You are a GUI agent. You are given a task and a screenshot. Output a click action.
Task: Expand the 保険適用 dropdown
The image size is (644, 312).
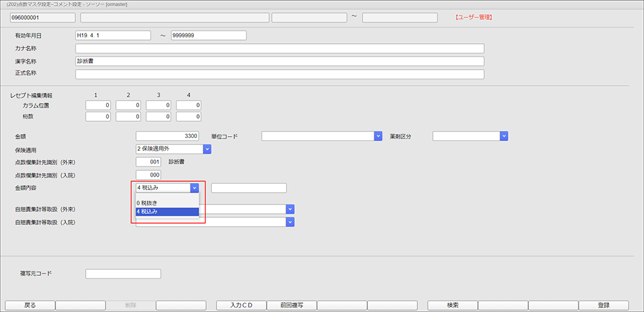click(207, 149)
